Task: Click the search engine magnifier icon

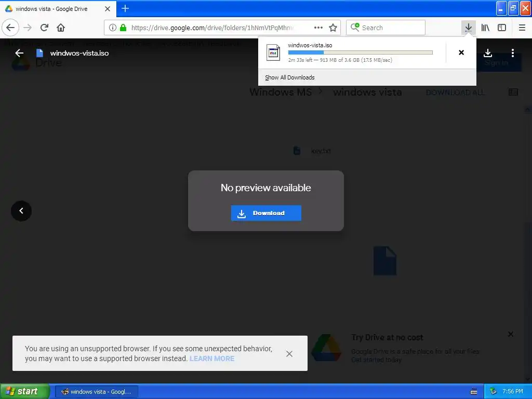Action: (x=354, y=27)
